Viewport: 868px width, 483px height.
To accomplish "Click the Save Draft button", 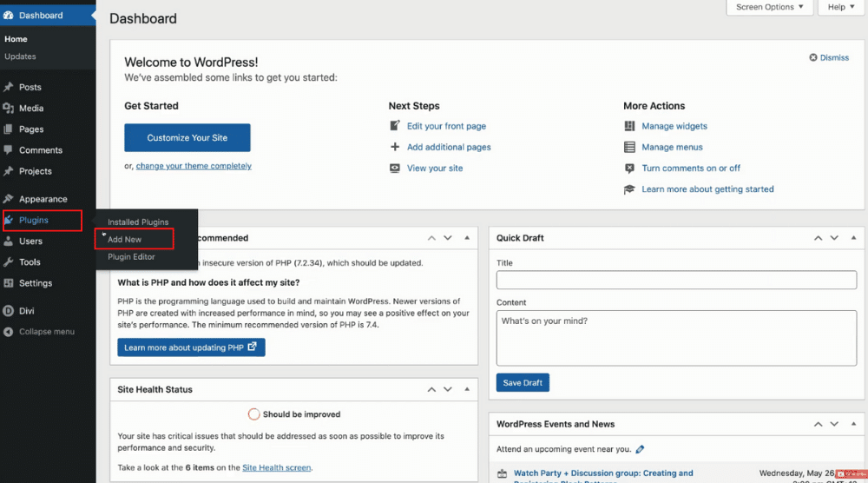I will point(523,383).
